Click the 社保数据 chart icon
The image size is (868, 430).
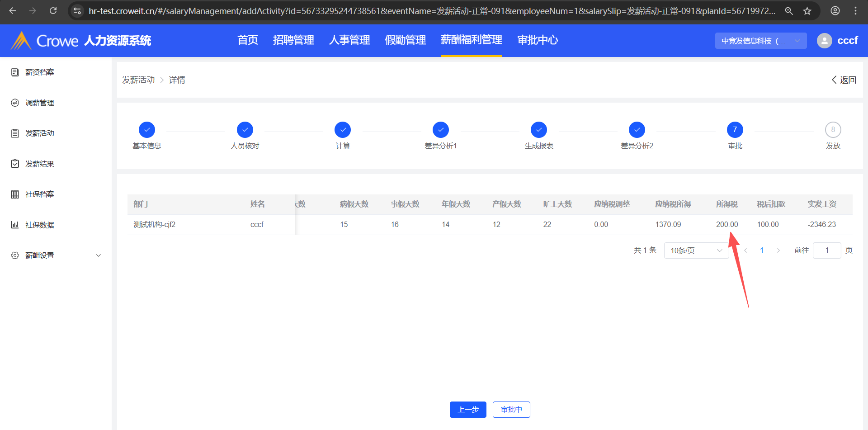click(15, 225)
